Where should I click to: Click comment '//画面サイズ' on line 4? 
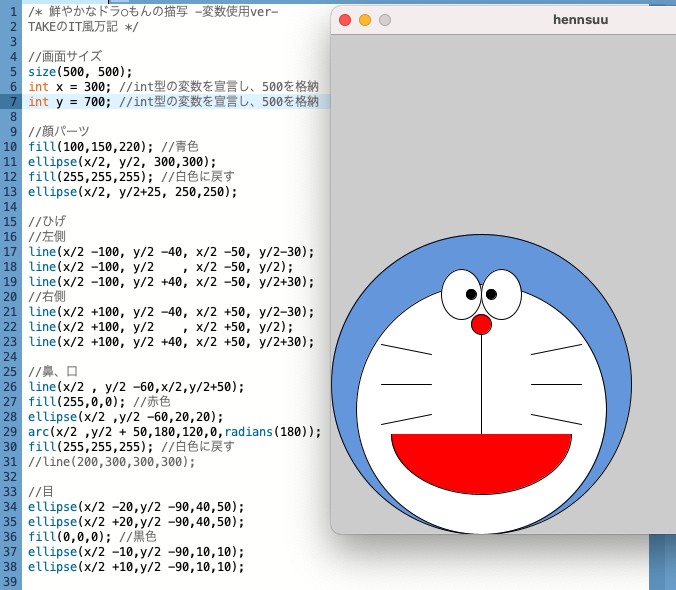(x=65, y=56)
